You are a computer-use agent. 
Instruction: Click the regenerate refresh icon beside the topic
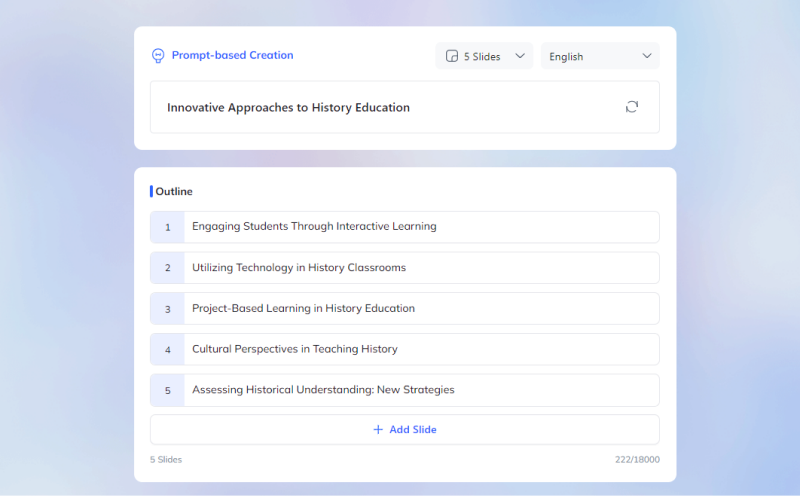[631, 107]
